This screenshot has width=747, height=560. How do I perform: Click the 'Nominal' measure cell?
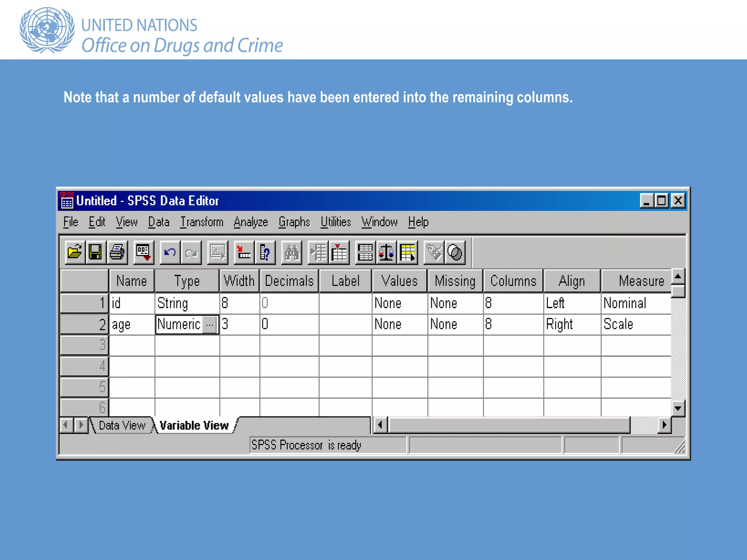pos(636,303)
